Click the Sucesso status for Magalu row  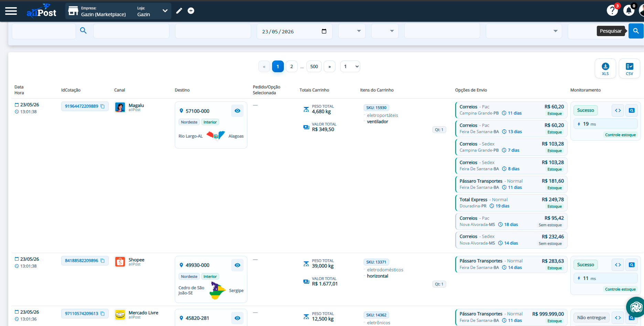point(586,110)
